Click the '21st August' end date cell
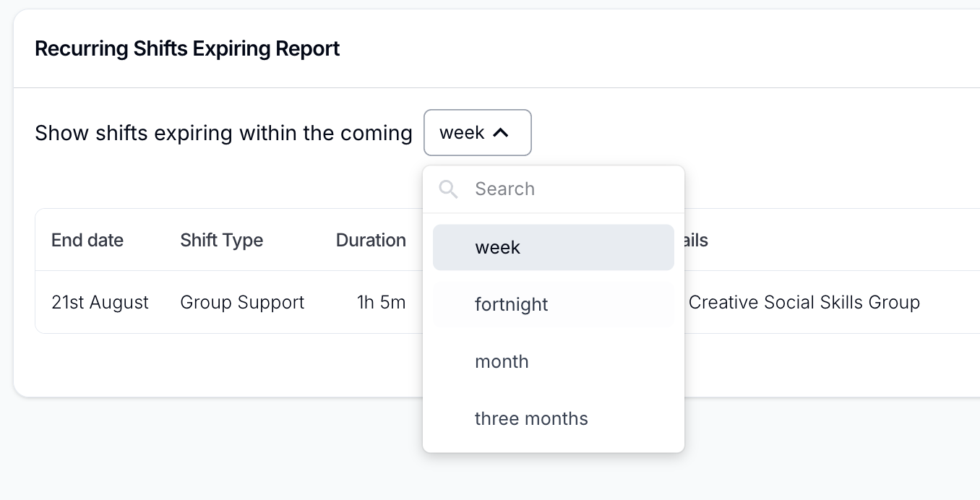Image resolution: width=980 pixels, height=500 pixels. coord(100,302)
